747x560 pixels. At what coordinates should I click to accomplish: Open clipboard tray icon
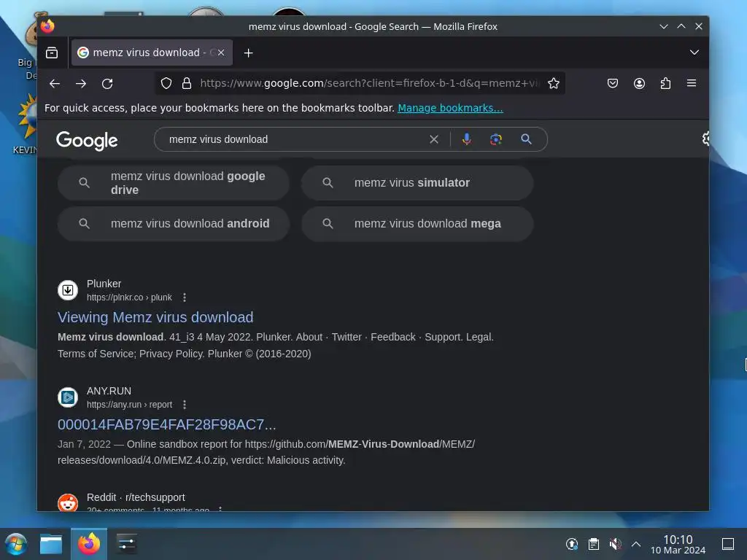[594, 544]
